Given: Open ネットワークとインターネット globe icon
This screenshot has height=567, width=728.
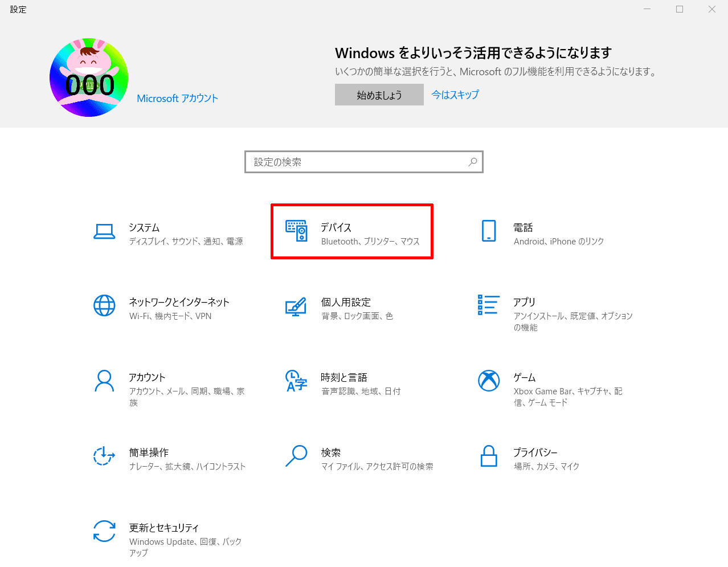Looking at the screenshot, I should point(104,305).
